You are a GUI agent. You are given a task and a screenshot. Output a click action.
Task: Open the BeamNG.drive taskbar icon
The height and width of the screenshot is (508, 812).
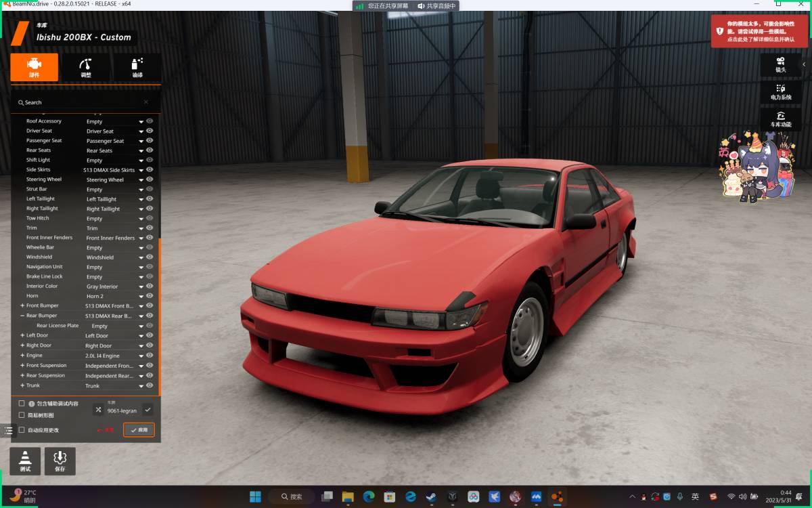click(557, 496)
